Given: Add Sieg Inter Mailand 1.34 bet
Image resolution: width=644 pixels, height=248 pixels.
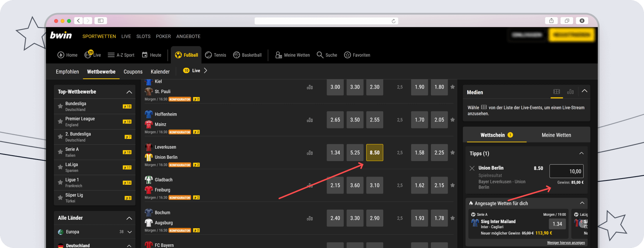Looking at the screenshot, I should click(557, 224).
